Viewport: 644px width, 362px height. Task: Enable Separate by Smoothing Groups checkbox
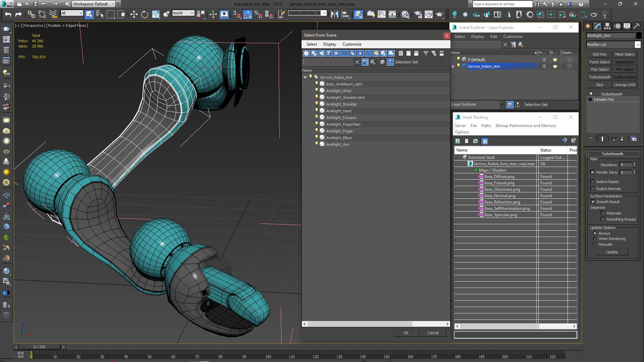point(603,219)
